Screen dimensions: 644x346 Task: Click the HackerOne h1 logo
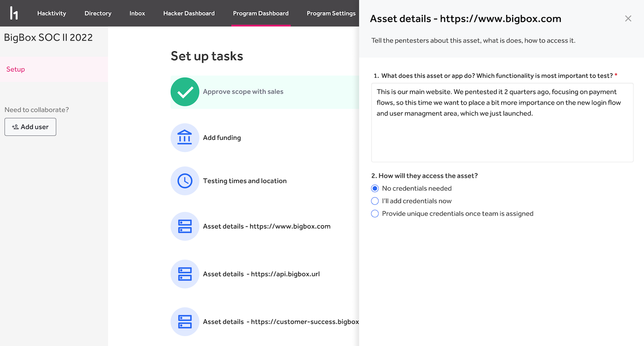[14, 13]
